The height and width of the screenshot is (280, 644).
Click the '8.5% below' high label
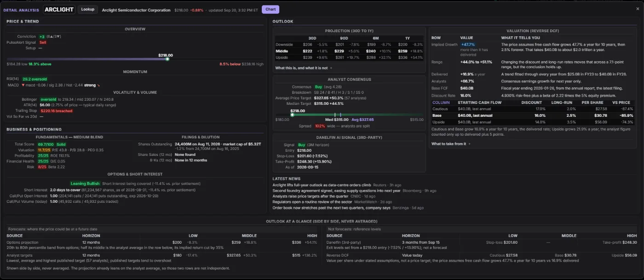point(230,64)
